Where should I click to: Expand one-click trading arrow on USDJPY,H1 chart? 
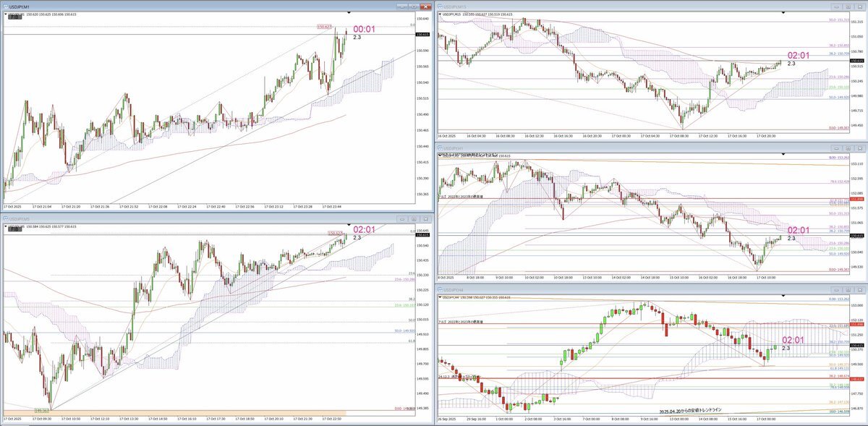tap(440, 156)
